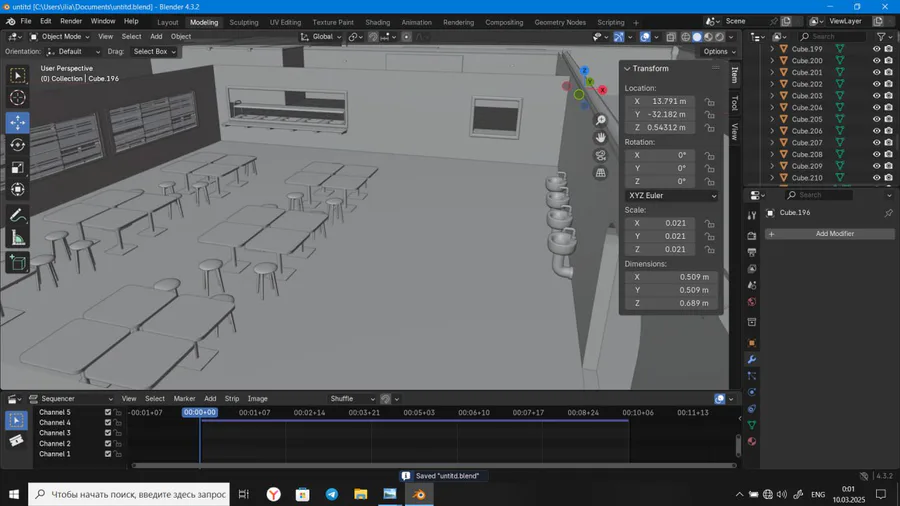Mute Channel 3 checkbox
900x506 pixels.
point(108,433)
